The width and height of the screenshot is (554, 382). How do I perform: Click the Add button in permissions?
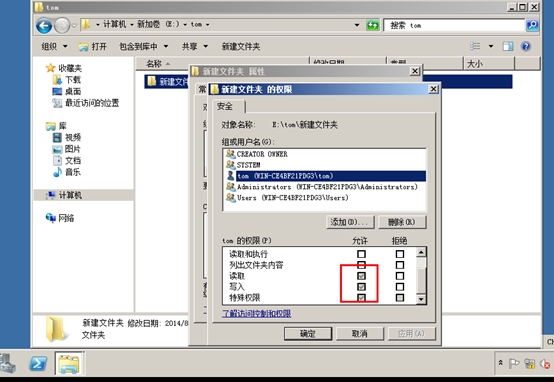point(349,222)
